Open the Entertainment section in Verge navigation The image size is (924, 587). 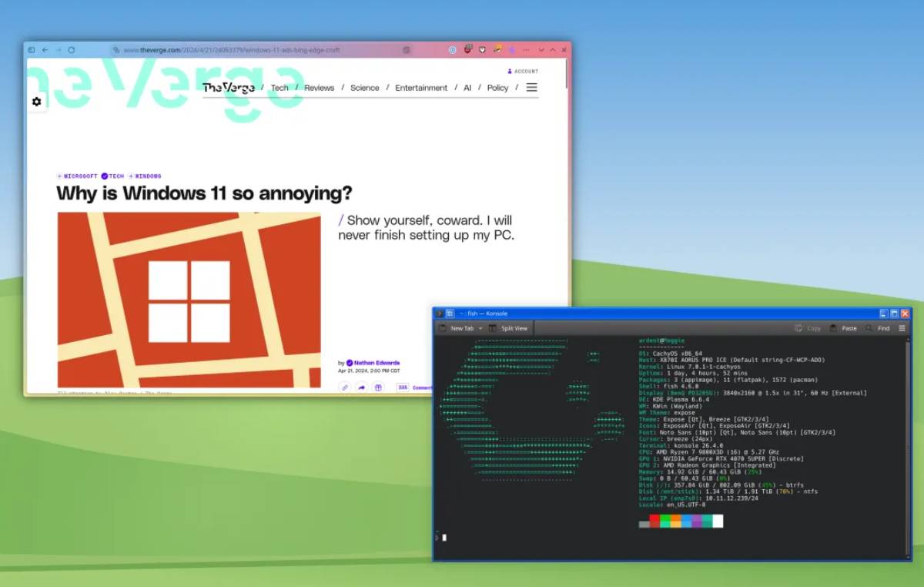pos(421,88)
